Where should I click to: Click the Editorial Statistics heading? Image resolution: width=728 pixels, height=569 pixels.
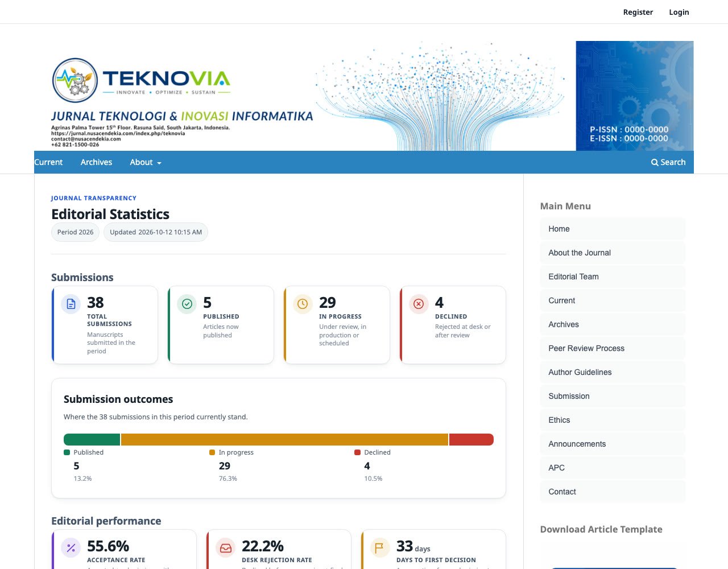pos(110,215)
